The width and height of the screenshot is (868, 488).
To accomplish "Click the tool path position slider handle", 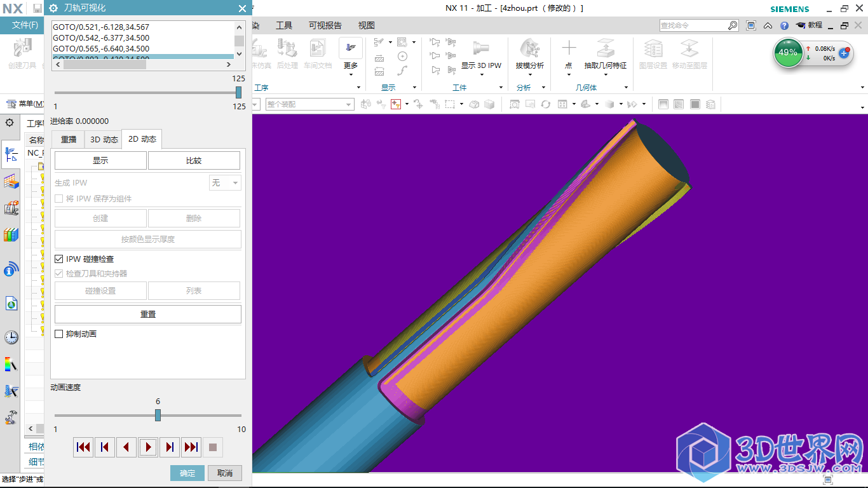I will [239, 92].
